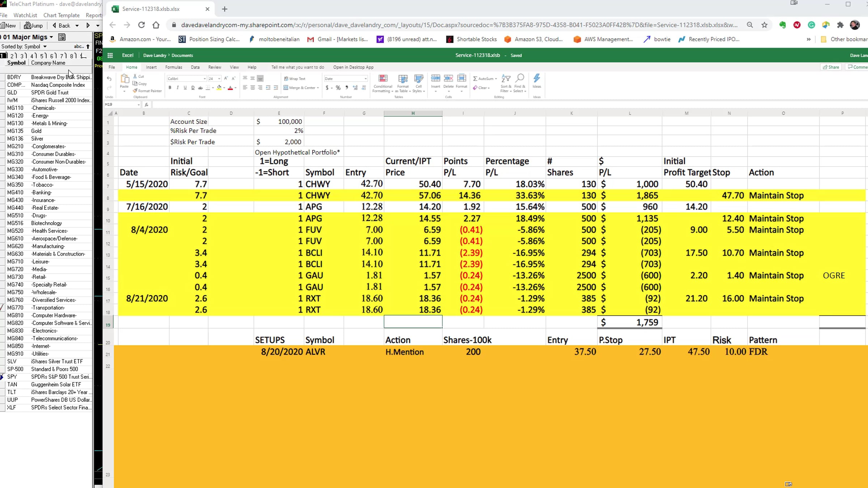
Task: Toggle italic formatting
Action: tap(177, 87)
